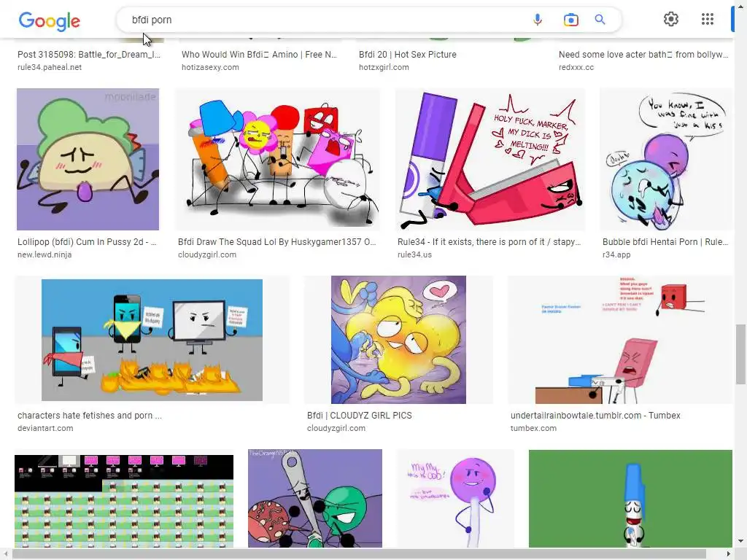Click left arrow on horizontal scrollbar

[5, 554]
